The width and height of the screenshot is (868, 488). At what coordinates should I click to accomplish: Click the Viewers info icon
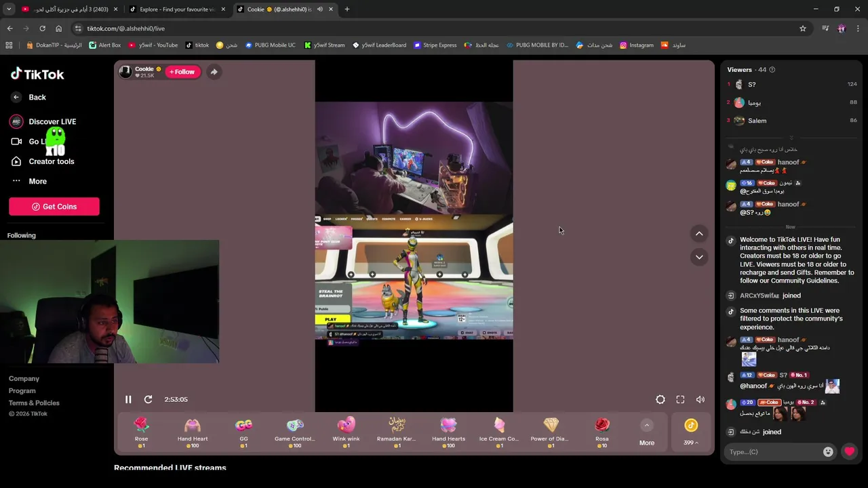(772, 70)
